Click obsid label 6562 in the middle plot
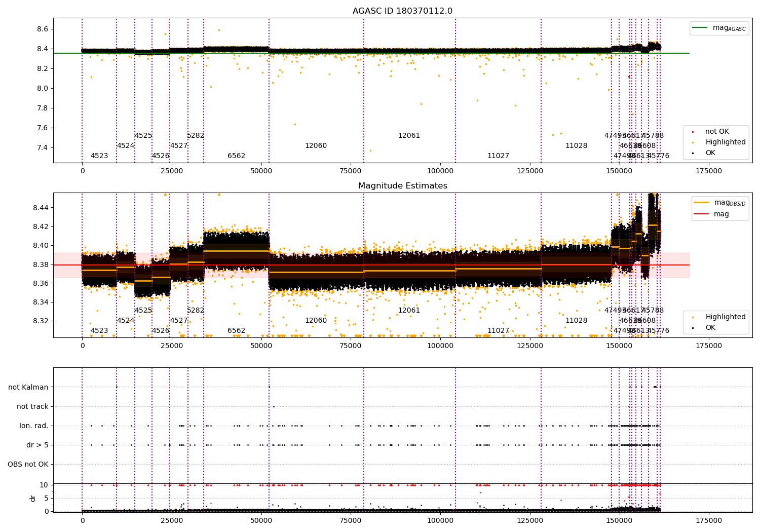The height and width of the screenshot is (532, 760). pyautogui.click(x=236, y=331)
